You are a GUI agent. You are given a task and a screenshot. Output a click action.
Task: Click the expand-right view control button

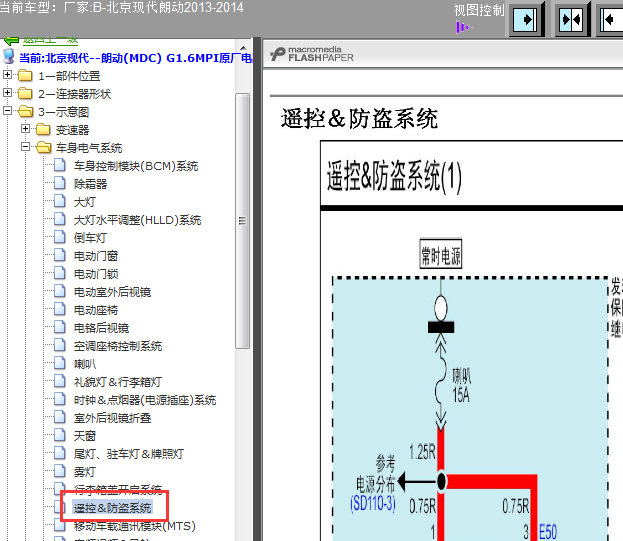[x=526, y=19]
